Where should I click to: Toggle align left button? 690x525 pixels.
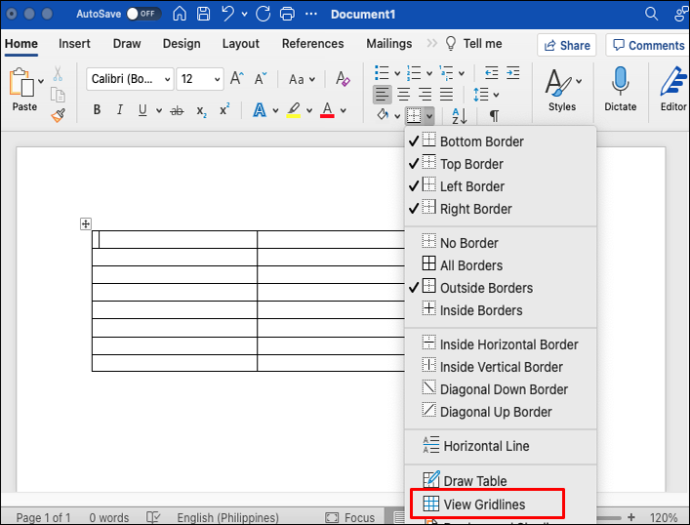[382, 94]
